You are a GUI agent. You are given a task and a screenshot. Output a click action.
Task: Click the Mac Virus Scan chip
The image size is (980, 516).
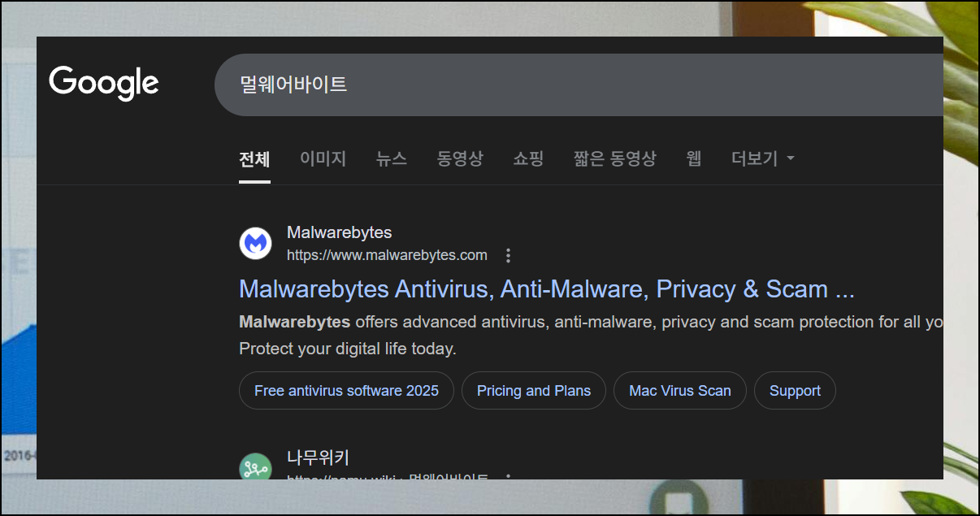tap(680, 391)
